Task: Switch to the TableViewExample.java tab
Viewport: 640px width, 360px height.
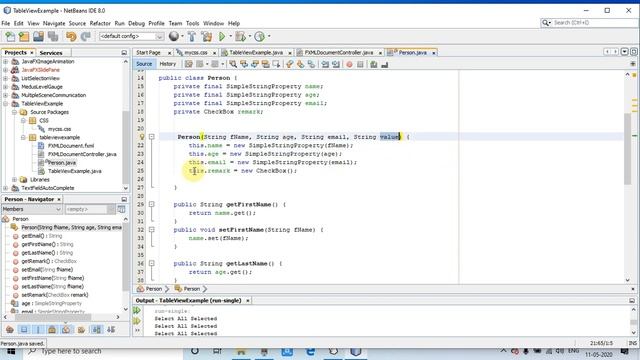Action: [256, 53]
